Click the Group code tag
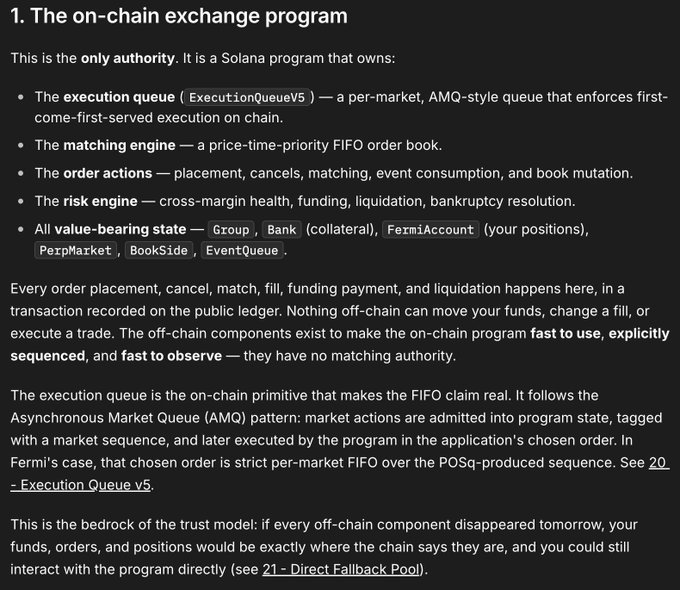 (231, 229)
